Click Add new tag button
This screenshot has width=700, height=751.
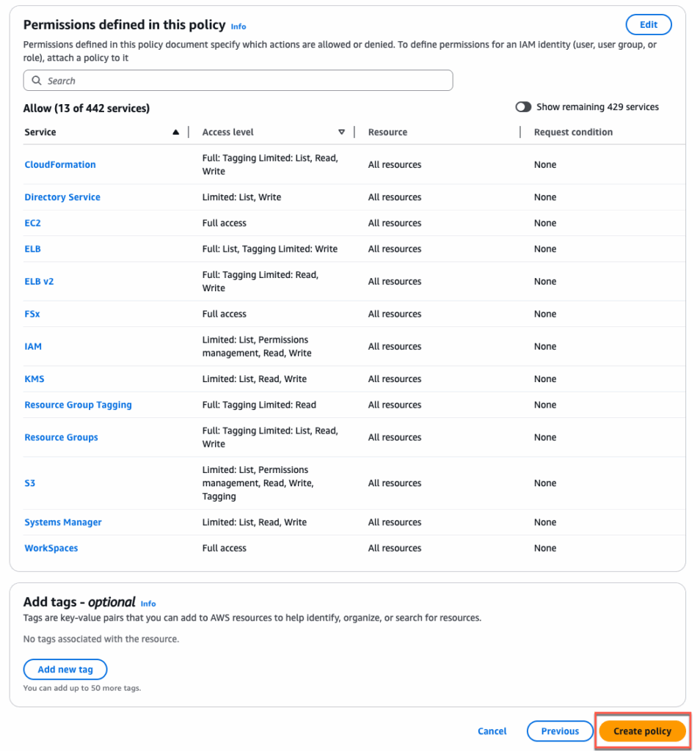(x=65, y=670)
